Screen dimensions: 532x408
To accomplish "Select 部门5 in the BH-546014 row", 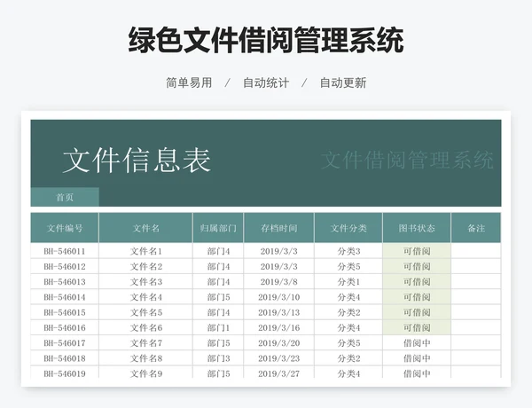I will [x=218, y=297].
